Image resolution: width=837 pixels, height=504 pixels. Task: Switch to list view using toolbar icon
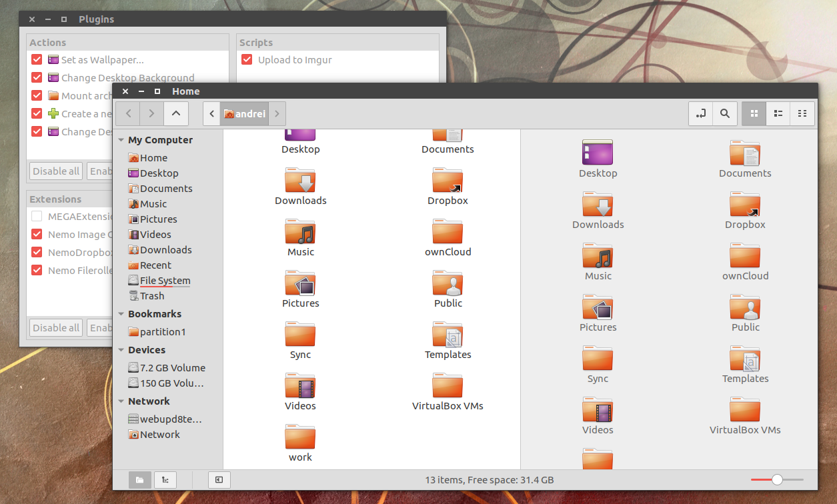778,113
